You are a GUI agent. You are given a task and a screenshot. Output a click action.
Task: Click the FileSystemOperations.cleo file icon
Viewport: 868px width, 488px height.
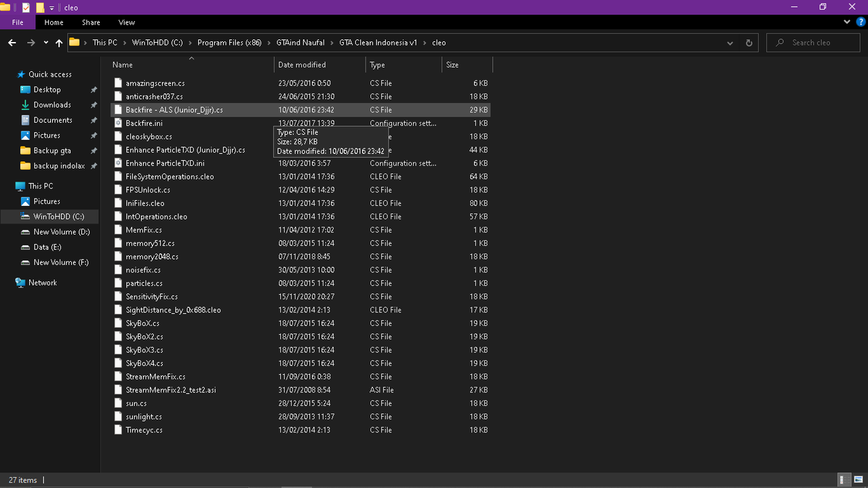(118, 177)
